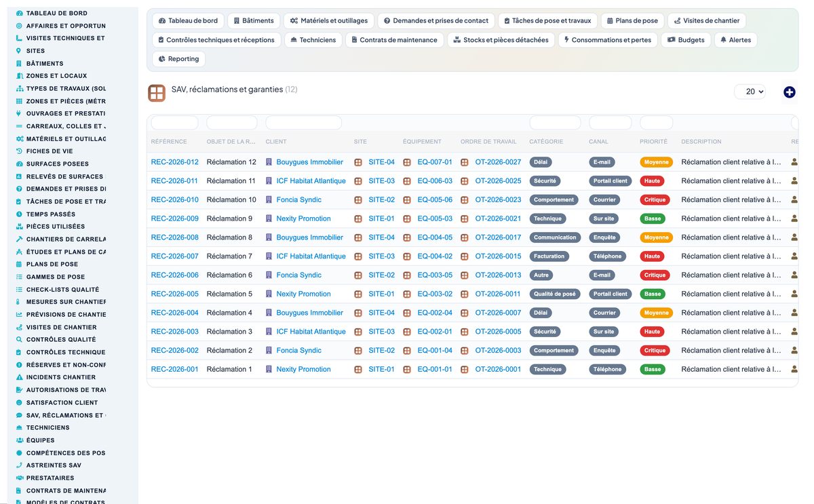Click the equipment icon before EQ-005-06
The width and height of the screenshot is (814, 504).
[407, 200]
